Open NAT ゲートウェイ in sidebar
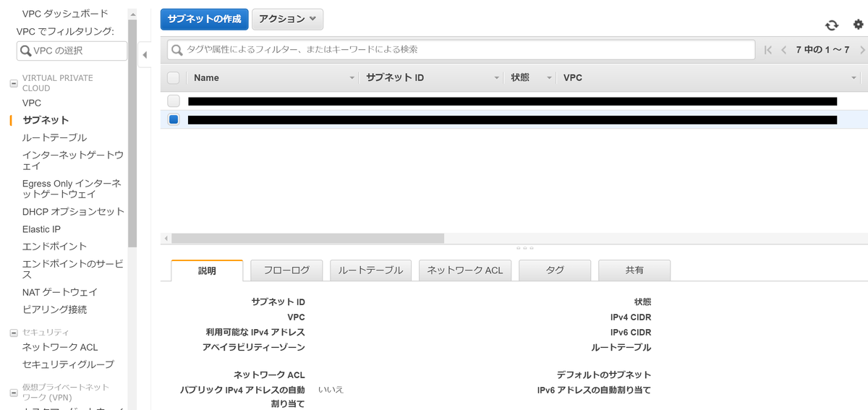This screenshot has width=868, height=410. pos(60,292)
